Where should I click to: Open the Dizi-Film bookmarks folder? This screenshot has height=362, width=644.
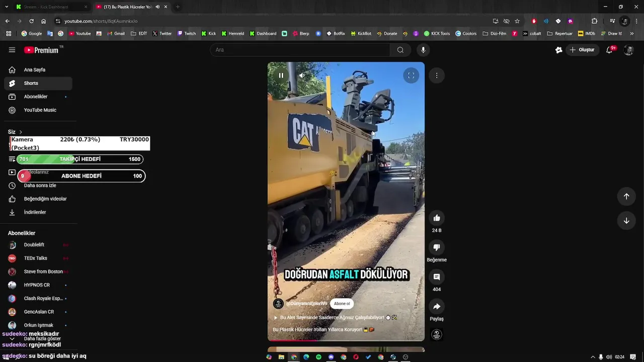(495, 34)
